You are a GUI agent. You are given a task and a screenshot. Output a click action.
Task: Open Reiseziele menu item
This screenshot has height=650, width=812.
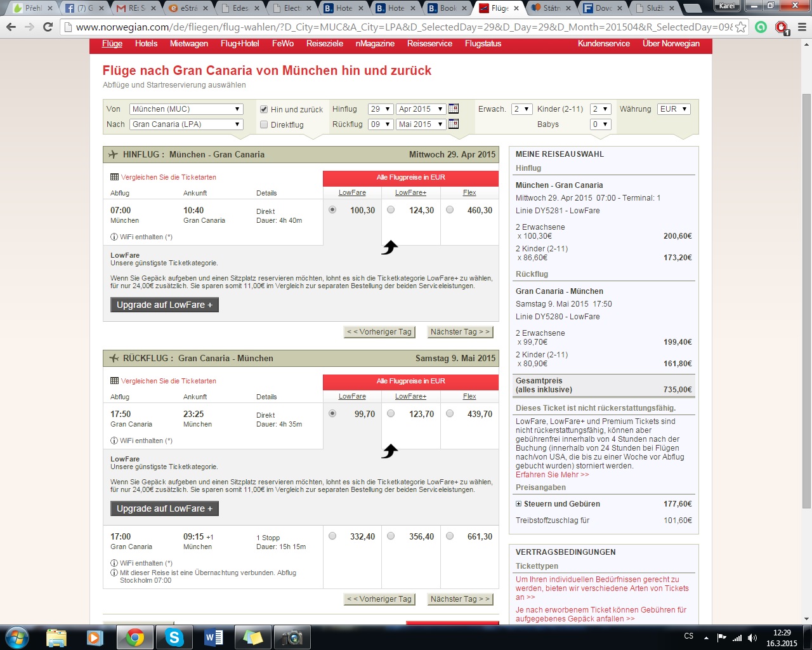click(x=325, y=44)
